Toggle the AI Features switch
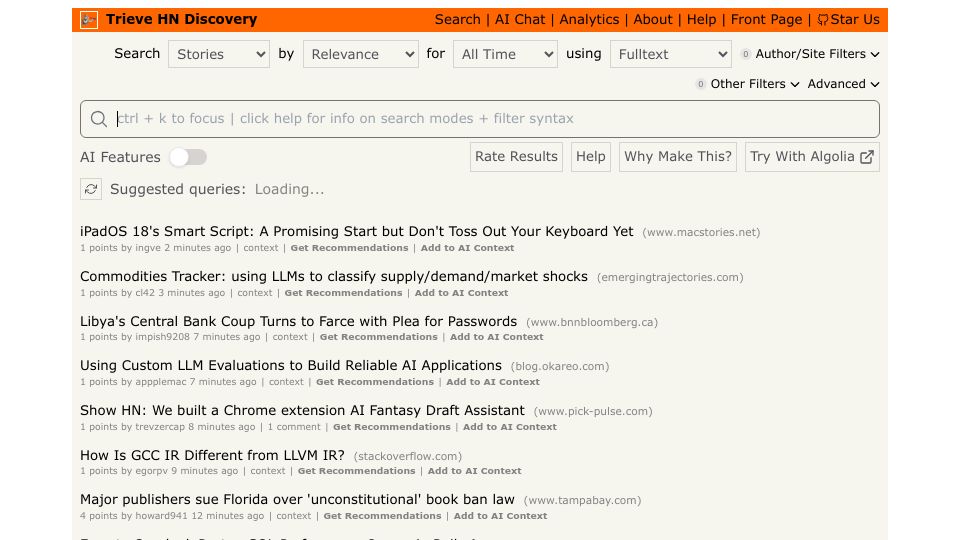 (188, 157)
